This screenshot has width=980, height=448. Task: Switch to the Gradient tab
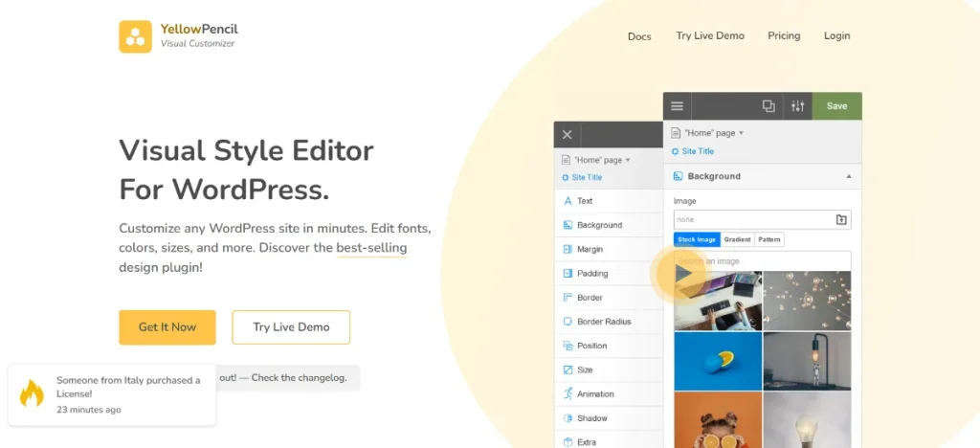click(737, 239)
